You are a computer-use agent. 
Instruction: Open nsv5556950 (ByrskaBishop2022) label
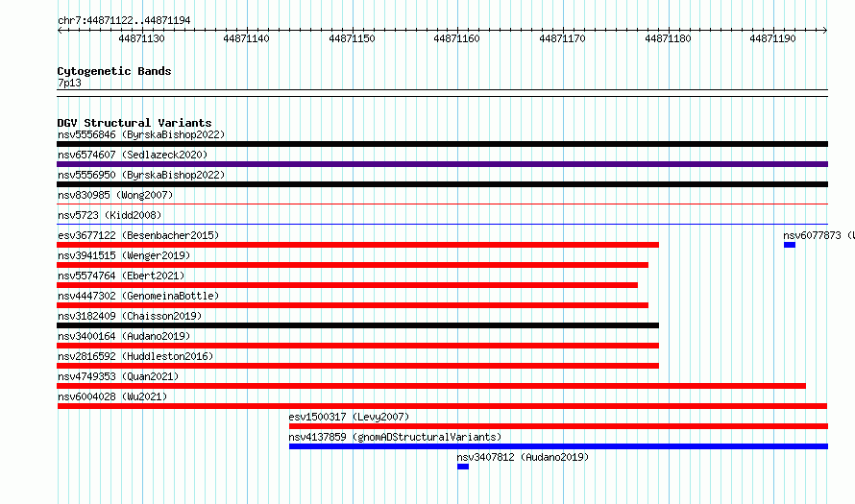(141, 175)
